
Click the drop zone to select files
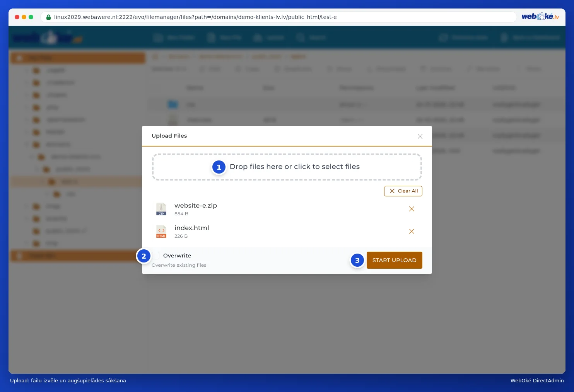coord(287,167)
